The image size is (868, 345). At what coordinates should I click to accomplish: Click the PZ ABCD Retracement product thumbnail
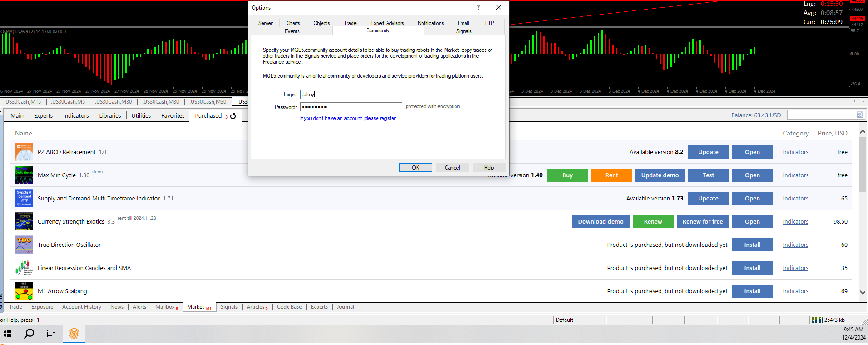(x=24, y=152)
